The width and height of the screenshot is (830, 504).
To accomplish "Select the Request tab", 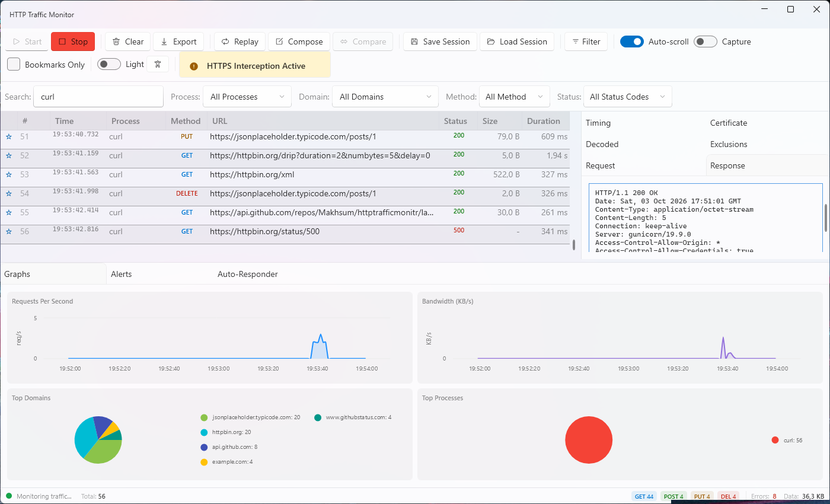I will click(x=643, y=165).
